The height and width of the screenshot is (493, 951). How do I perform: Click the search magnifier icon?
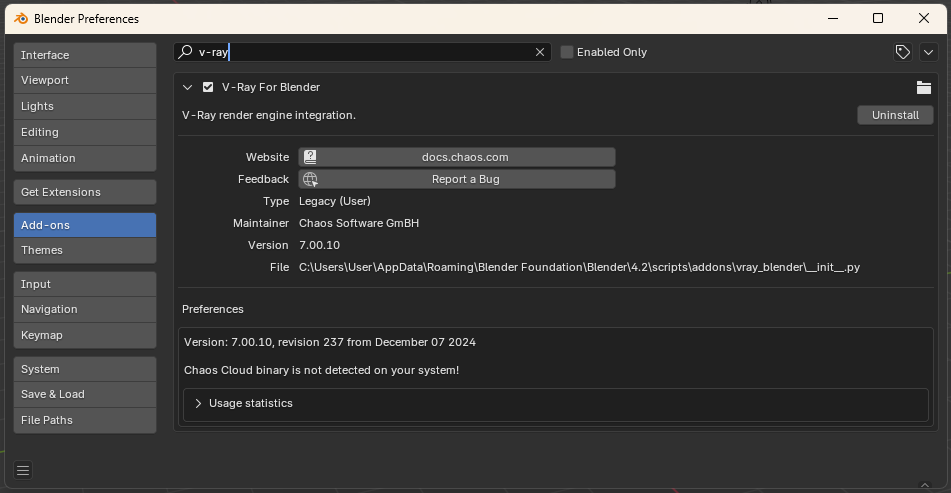[186, 52]
